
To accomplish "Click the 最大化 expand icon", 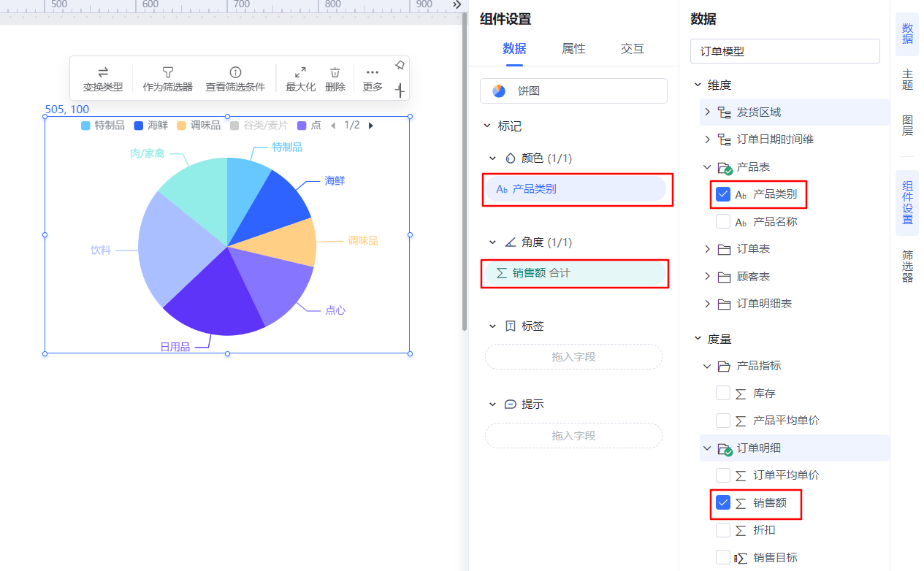I will tap(300, 72).
